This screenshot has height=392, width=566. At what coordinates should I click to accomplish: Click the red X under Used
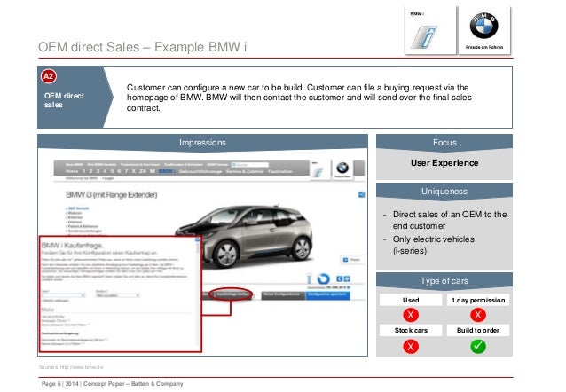click(x=411, y=315)
